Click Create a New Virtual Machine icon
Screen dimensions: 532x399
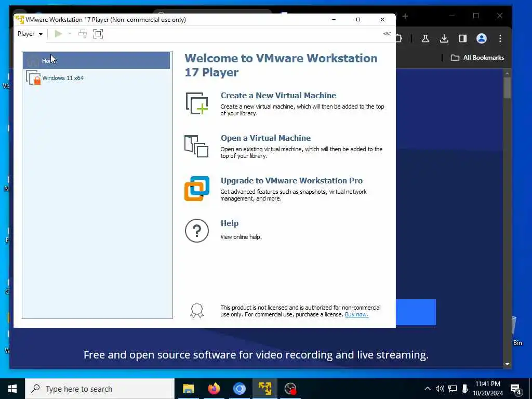tap(197, 103)
